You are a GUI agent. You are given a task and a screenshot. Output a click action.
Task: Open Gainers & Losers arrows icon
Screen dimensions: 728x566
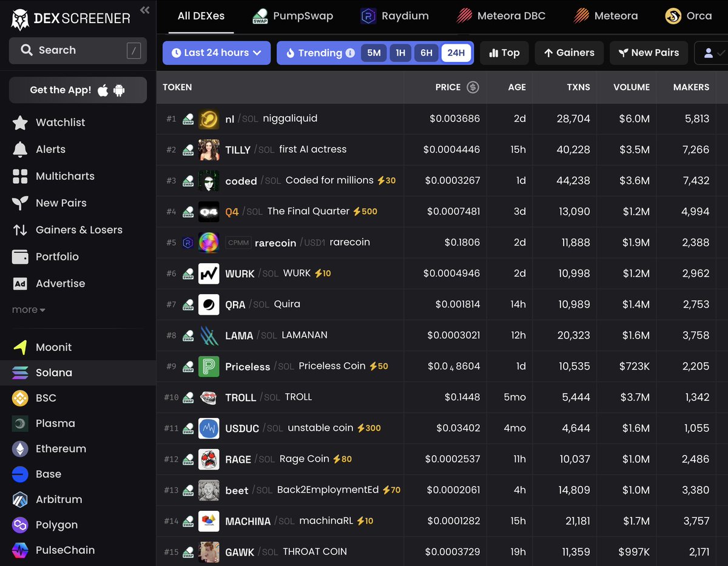point(20,230)
